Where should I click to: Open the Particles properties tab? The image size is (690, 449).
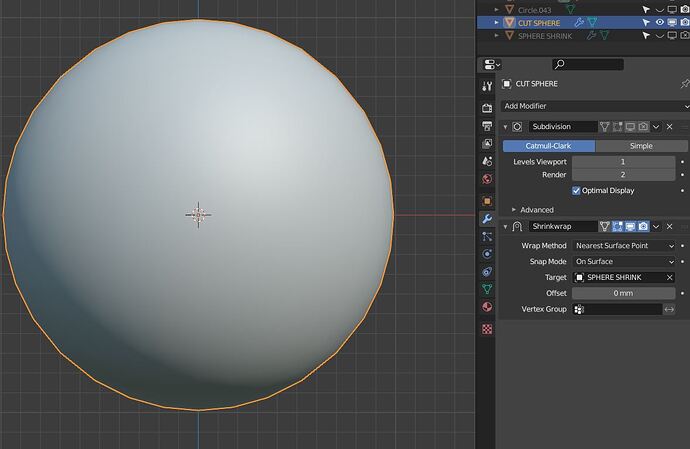point(487,236)
